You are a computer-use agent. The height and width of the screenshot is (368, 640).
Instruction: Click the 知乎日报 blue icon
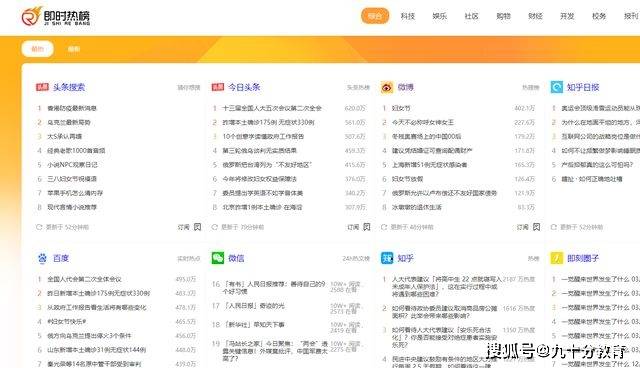557,87
